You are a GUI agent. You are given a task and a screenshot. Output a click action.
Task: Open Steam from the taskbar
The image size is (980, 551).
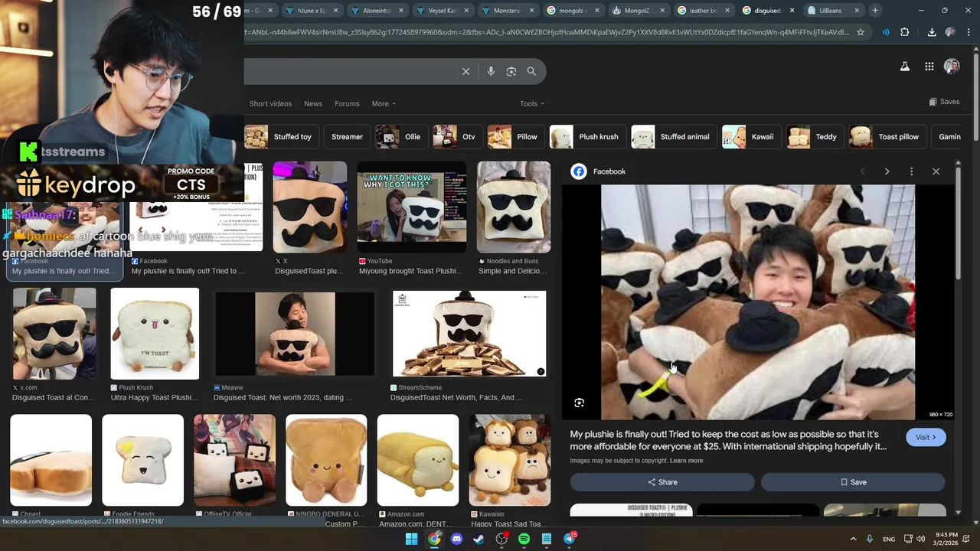click(479, 539)
